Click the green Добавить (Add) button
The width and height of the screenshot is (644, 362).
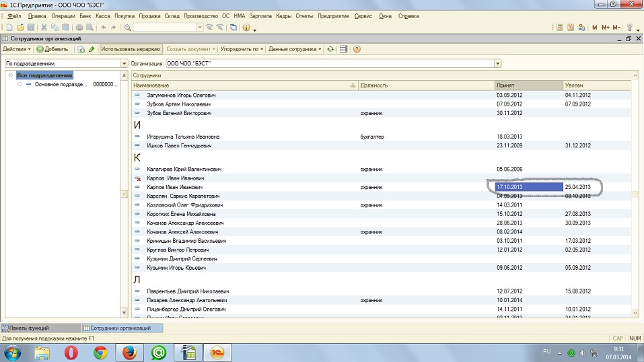pyautogui.click(x=52, y=49)
